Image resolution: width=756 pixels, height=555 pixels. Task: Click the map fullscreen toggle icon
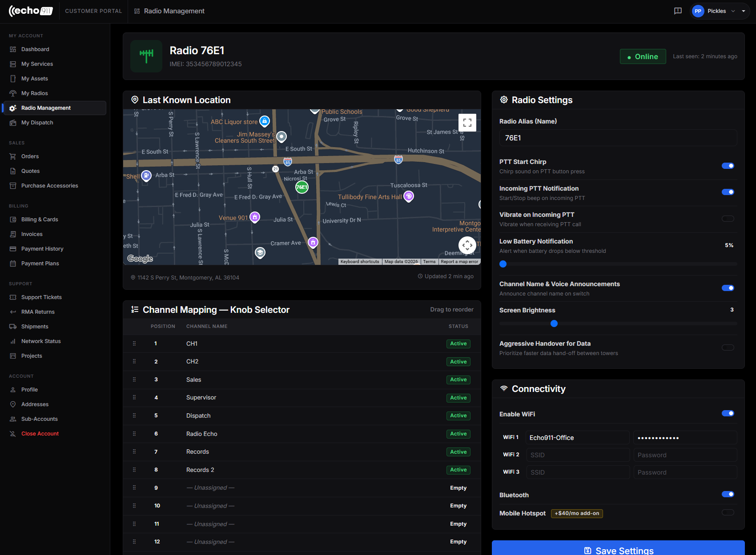pos(467,123)
